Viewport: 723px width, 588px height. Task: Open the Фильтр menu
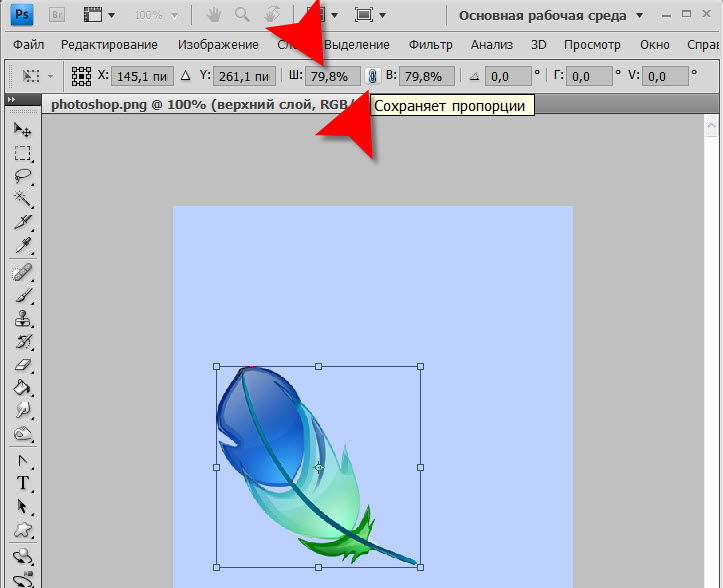click(x=431, y=45)
